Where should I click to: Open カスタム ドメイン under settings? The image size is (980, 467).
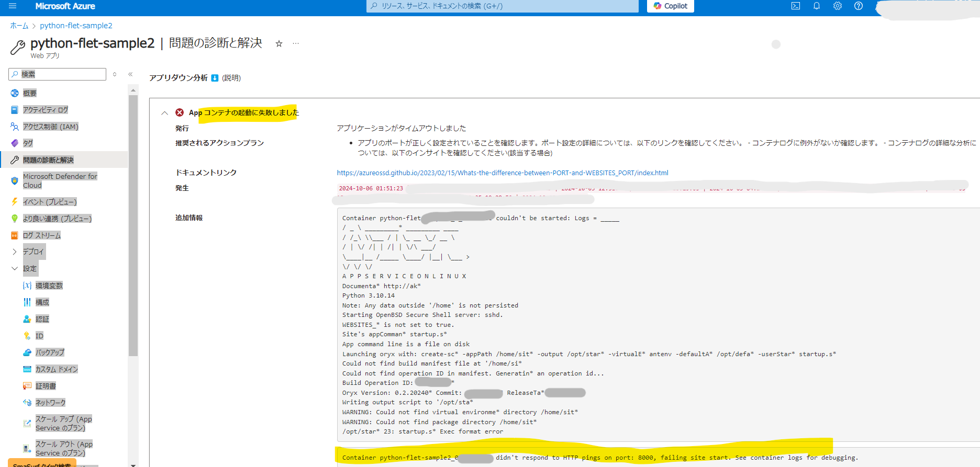coord(57,369)
